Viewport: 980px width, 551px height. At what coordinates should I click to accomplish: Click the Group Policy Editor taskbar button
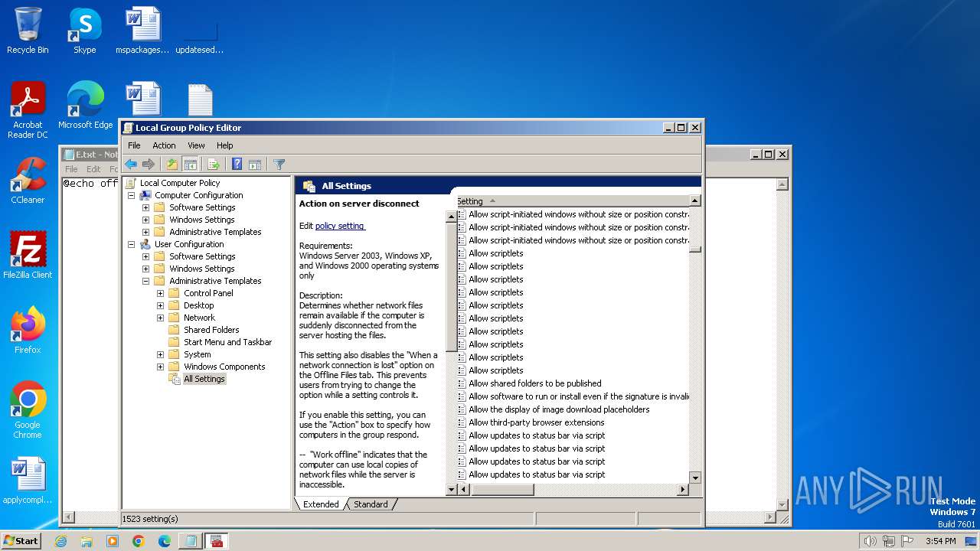pos(217,541)
